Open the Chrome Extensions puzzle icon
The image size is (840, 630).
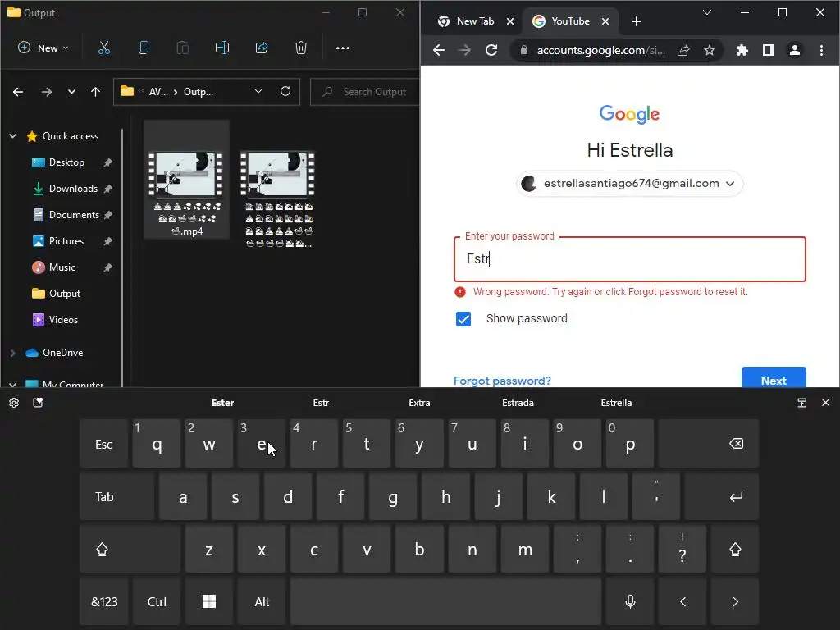coord(742,50)
